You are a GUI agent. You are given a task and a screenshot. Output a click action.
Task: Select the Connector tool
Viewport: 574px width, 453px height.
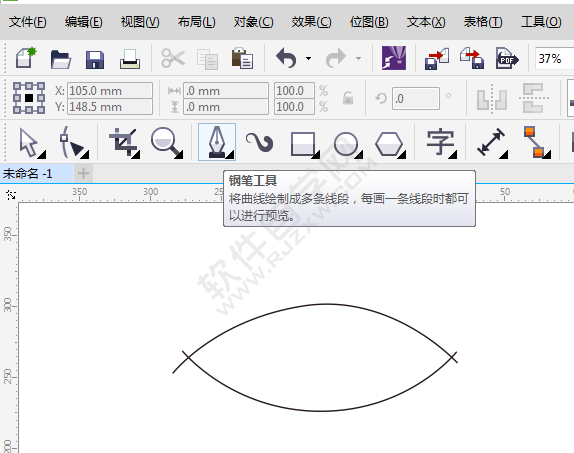click(x=535, y=142)
